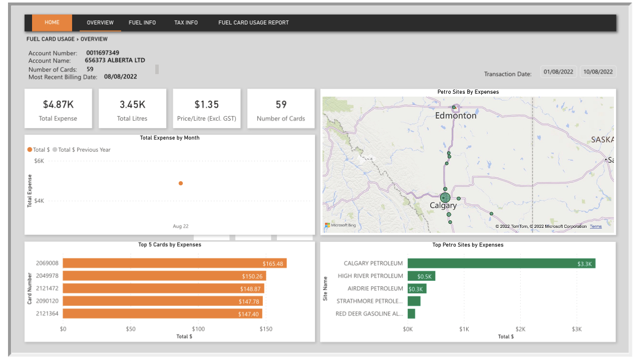The width and height of the screenshot is (643, 364).
Task: Click the Number of Cards value 59 in header
Action: pos(90,69)
